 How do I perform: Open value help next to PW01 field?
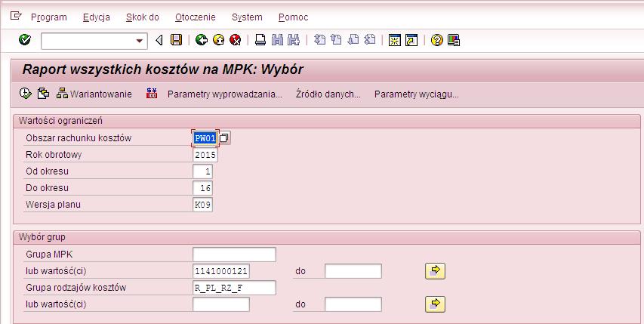tap(224, 138)
